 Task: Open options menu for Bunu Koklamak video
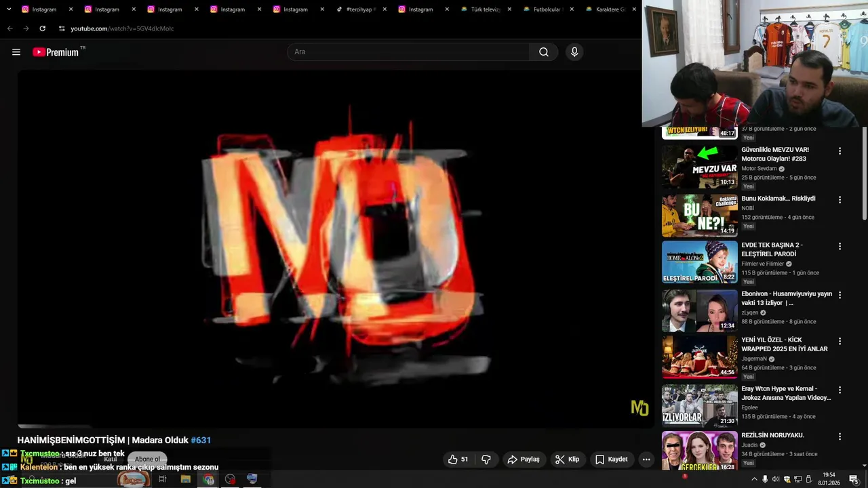click(840, 200)
